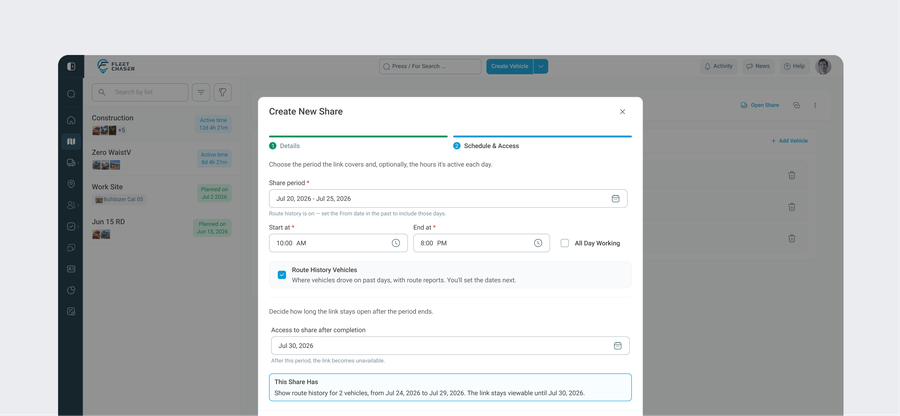Focus the Press / For Search box
900x416 pixels.
[x=430, y=67]
